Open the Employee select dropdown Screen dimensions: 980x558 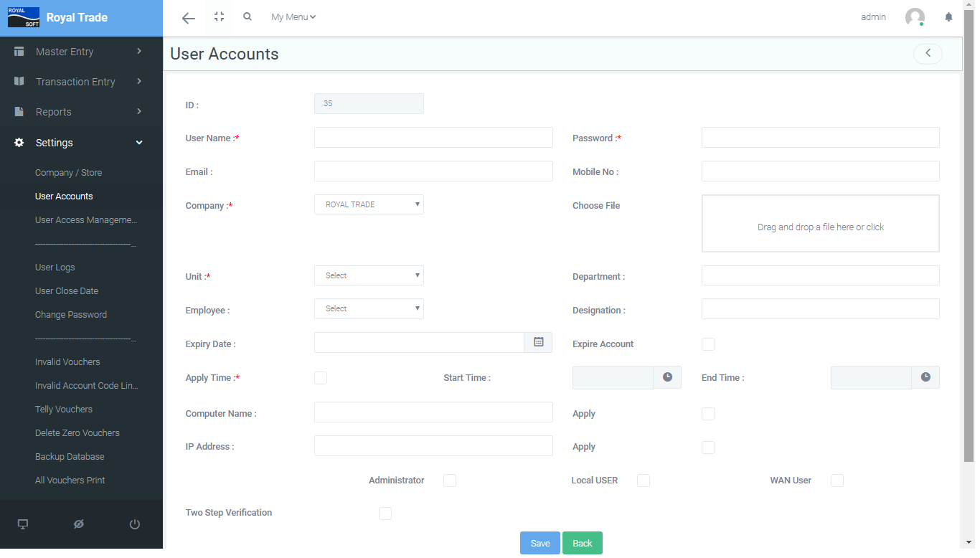point(369,308)
